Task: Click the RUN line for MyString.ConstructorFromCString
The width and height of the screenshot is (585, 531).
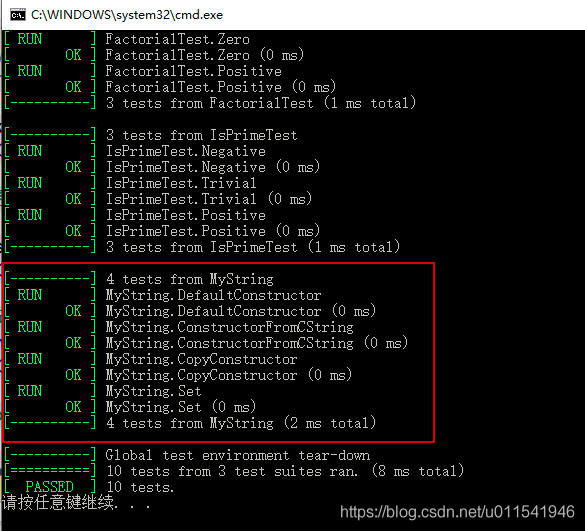Action: [x=179, y=327]
